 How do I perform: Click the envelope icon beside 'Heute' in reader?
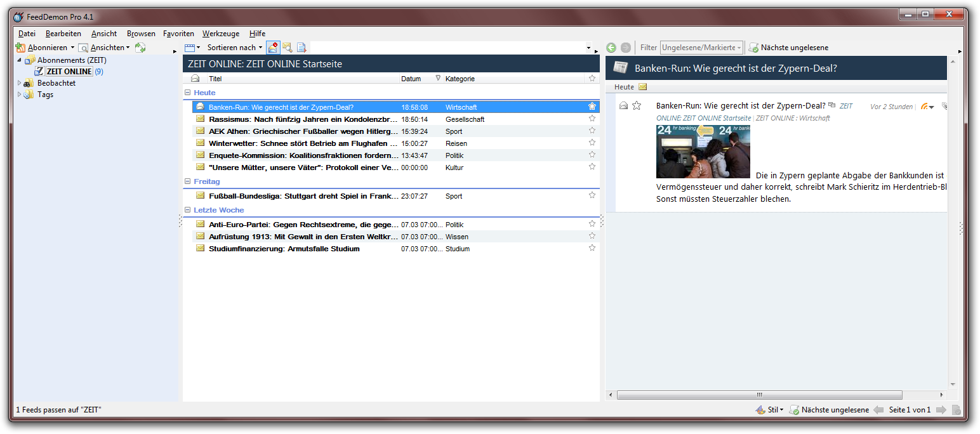pos(642,87)
